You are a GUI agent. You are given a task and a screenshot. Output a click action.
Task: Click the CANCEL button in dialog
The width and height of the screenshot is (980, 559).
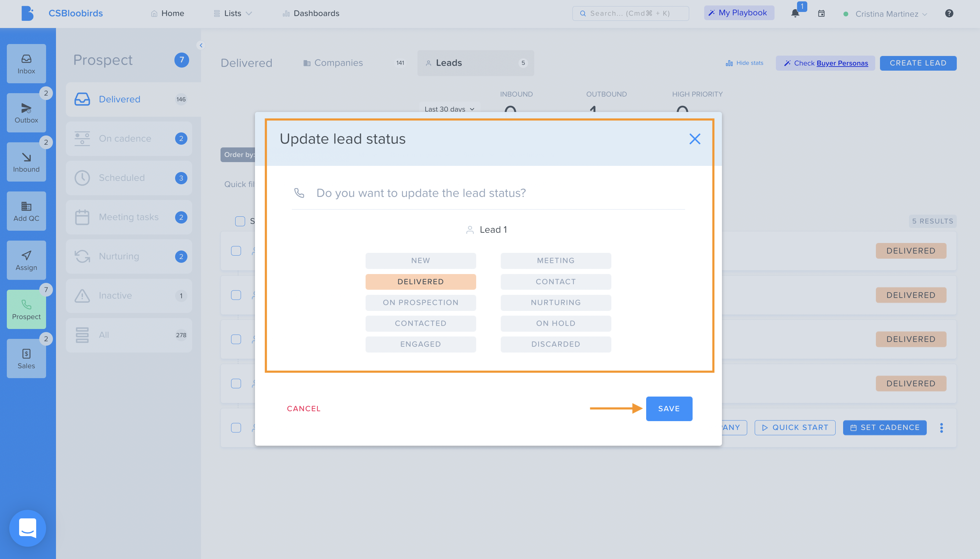coord(303,409)
